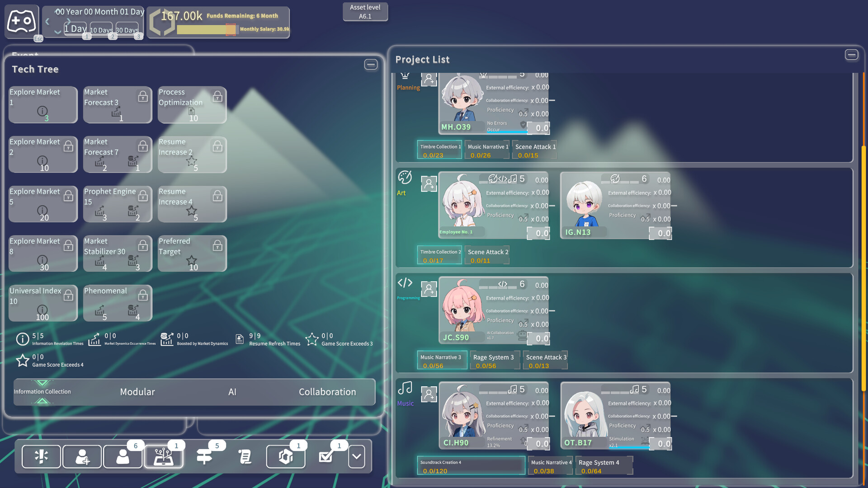Open the Collaboration tech tree tab
This screenshot has width=868, height=488.
click(x=327, y=392)
